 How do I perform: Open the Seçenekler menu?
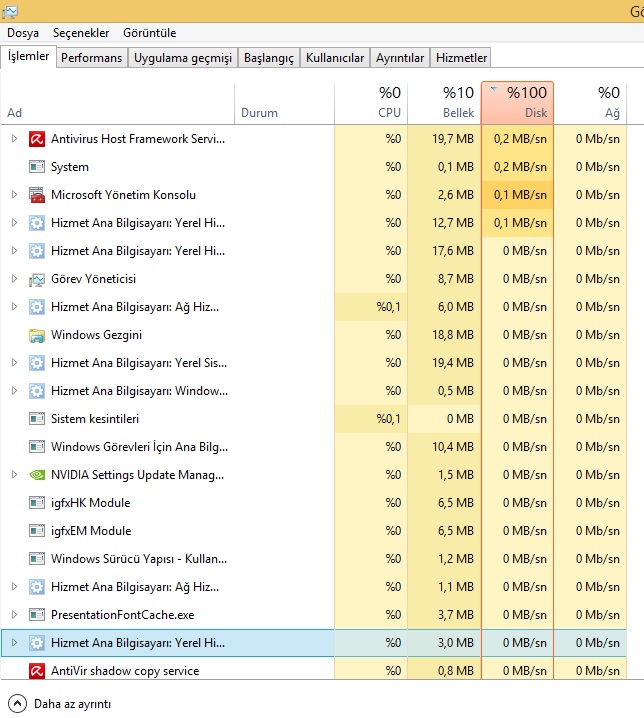pos(81,33)
